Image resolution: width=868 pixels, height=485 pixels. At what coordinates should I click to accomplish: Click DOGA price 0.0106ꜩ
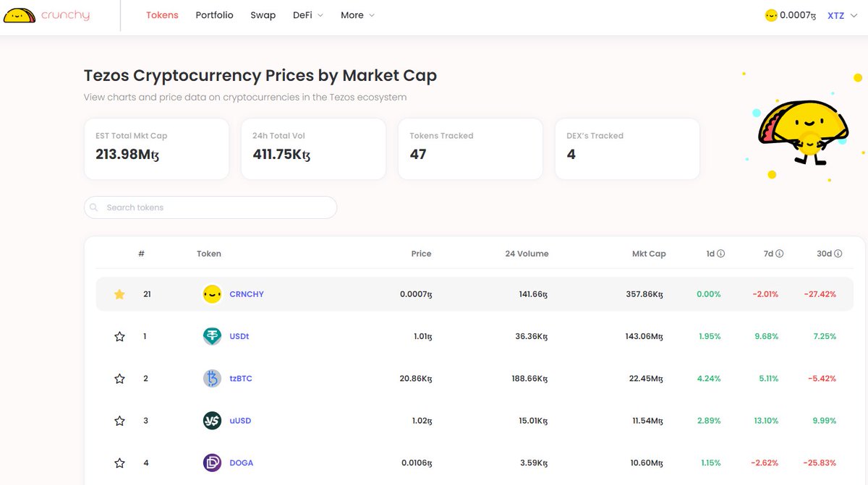pyautogui.click(x=415, y=463)
